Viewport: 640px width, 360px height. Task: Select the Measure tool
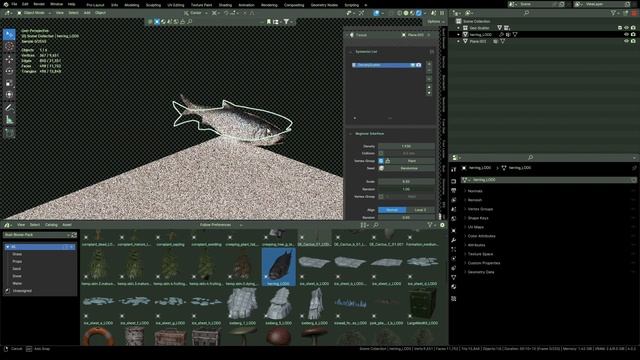pos(9,120)
